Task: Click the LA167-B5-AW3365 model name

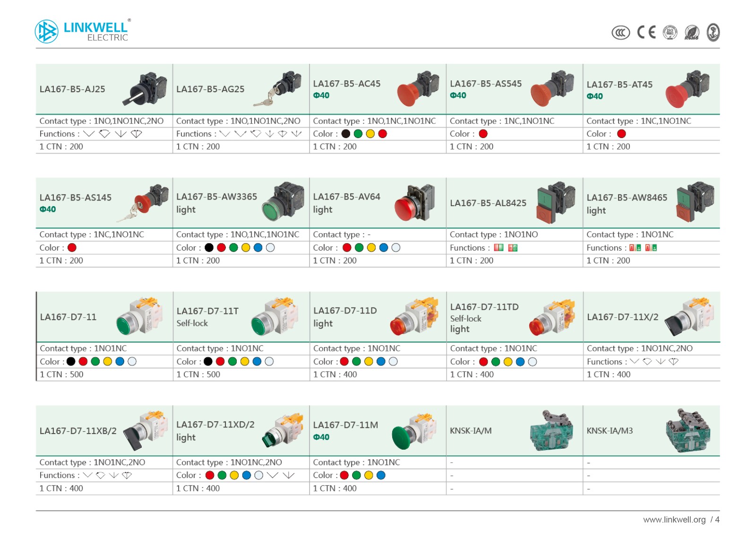Action: click(x=216, y=196)
